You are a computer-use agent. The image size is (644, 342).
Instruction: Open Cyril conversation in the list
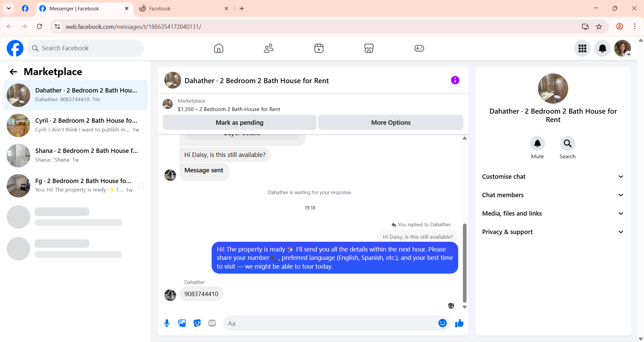(75, 125)
